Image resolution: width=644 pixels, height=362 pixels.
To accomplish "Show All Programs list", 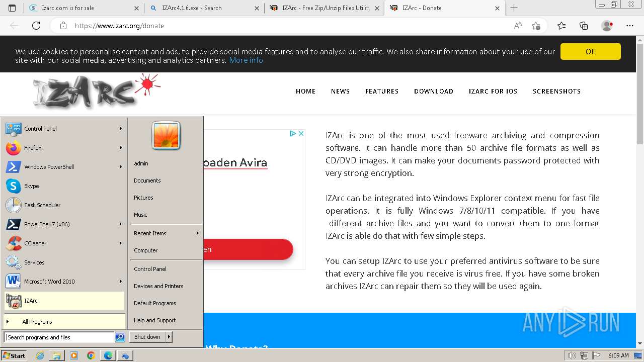I will 64,322.
